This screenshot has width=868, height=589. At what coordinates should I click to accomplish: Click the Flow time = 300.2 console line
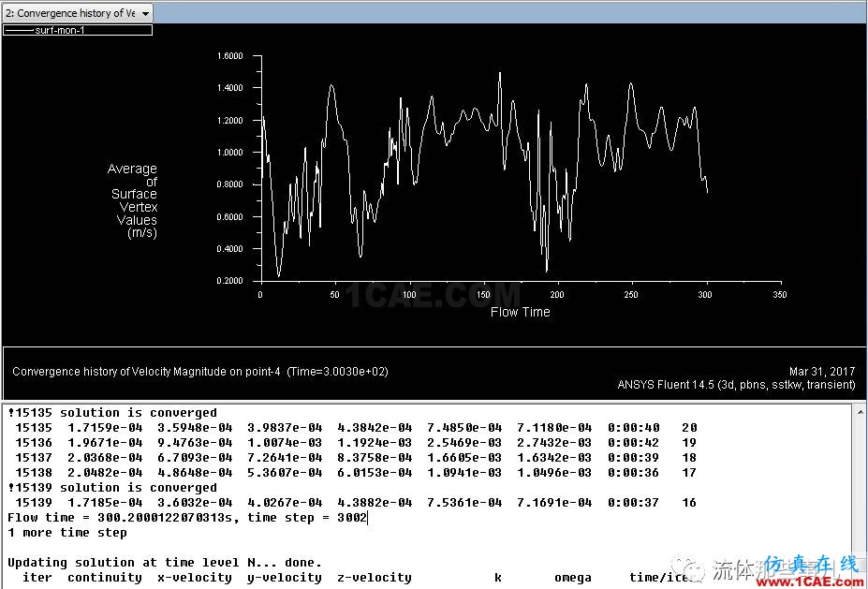click(x=187, y=518)
